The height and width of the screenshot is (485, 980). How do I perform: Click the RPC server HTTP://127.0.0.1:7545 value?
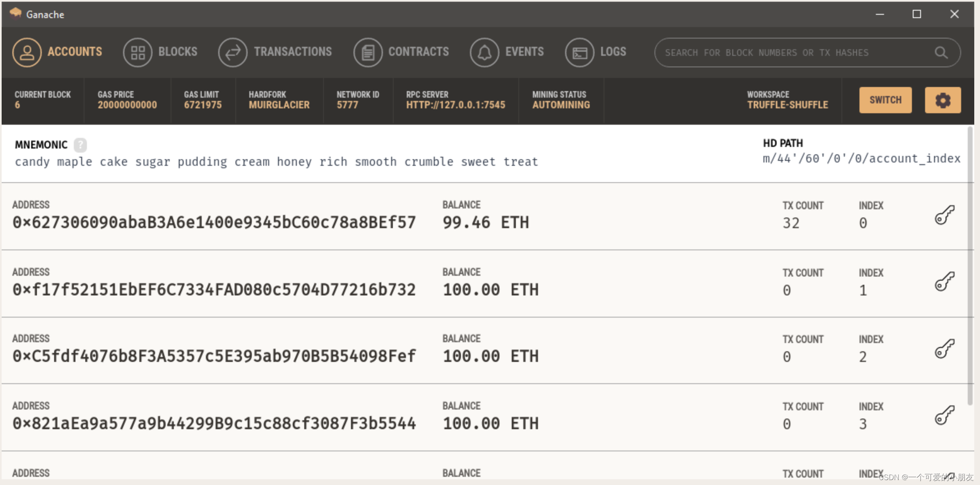pos(456,105)
